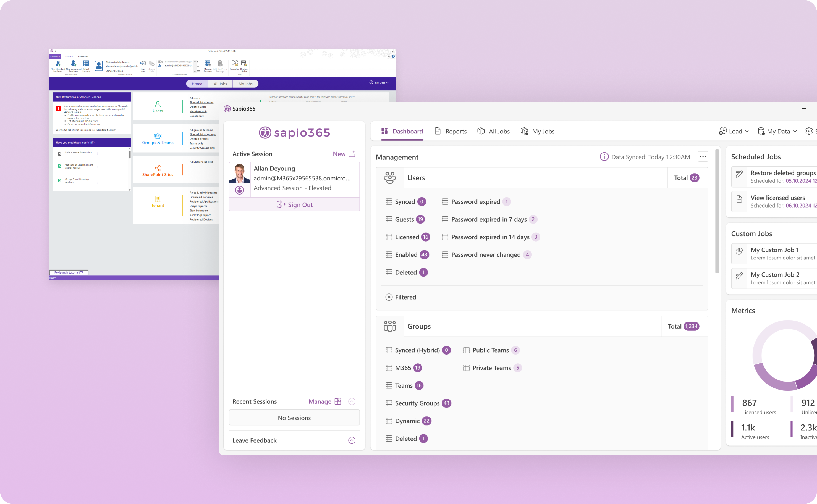Click the New session grid icon

coord(352,154)
